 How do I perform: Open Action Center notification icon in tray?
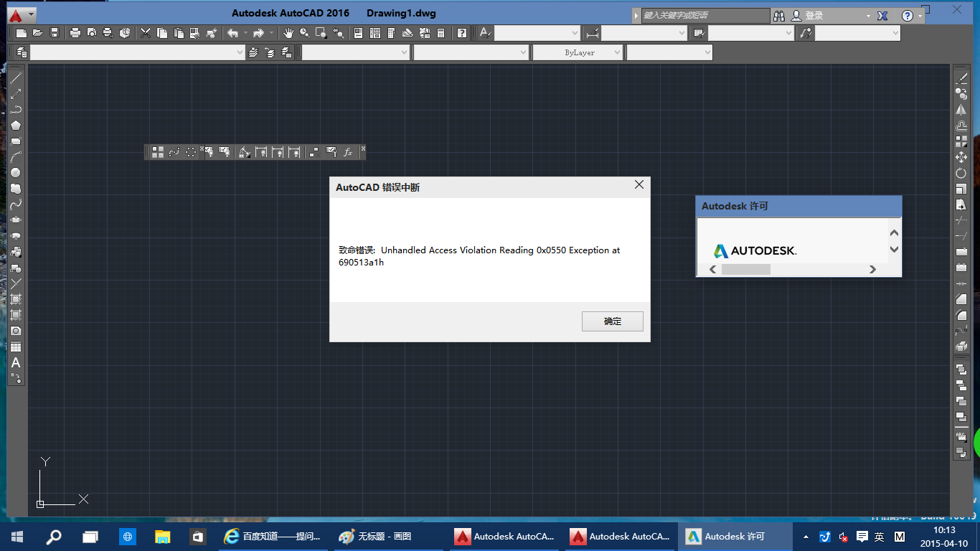point(862,537)
